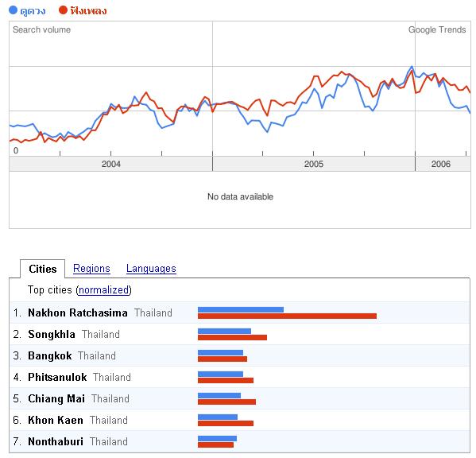Screen dimensions: 476x458
Task: Click the red bar for Chiang Mai
Action: (226, 402)
